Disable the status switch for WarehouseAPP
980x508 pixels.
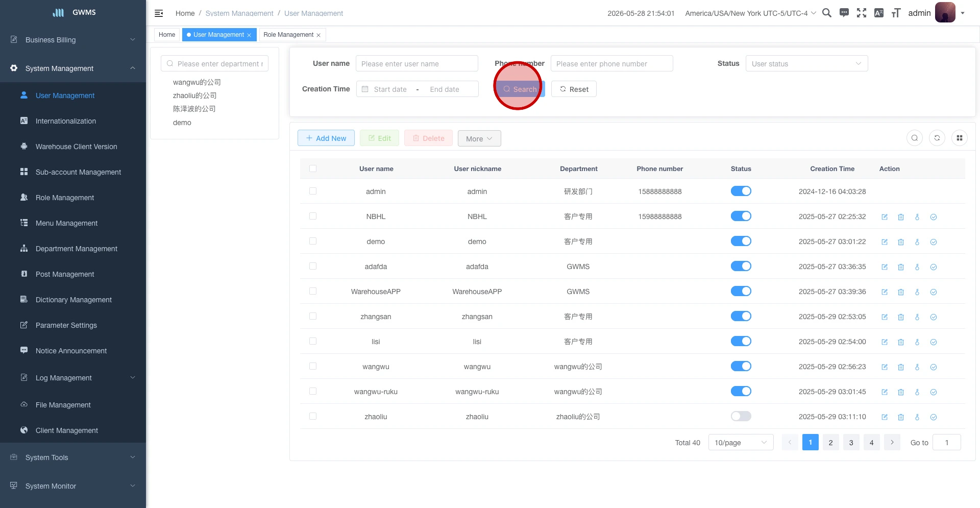click(741, 291)
